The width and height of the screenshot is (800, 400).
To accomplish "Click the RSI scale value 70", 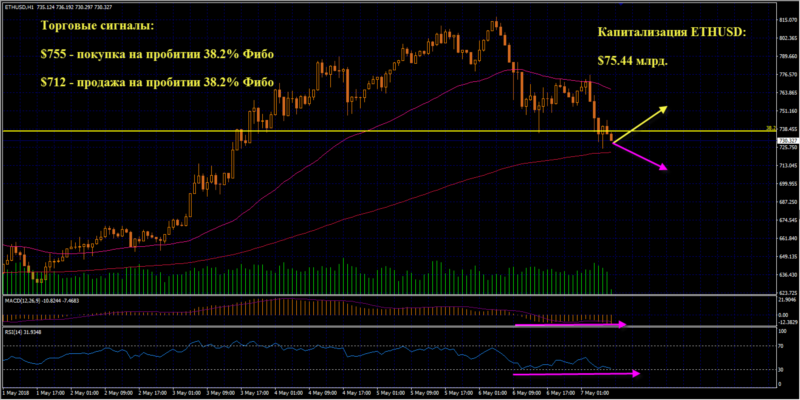I will click(x=781, y=346).
